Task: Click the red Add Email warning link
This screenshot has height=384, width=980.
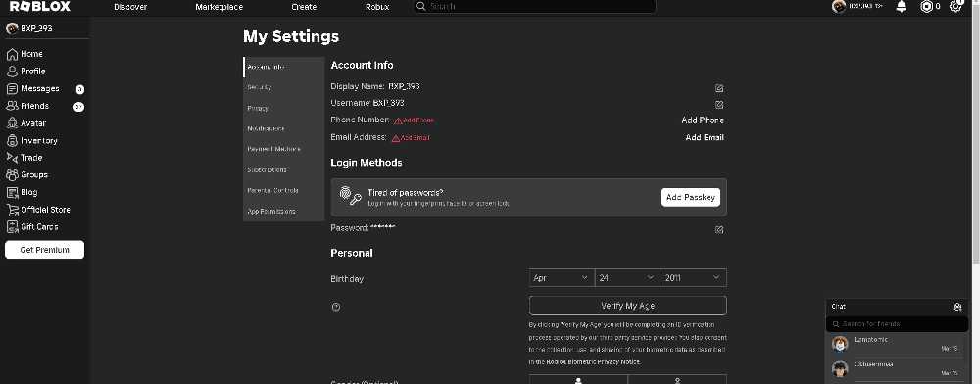Action: (x=411, y=137)
